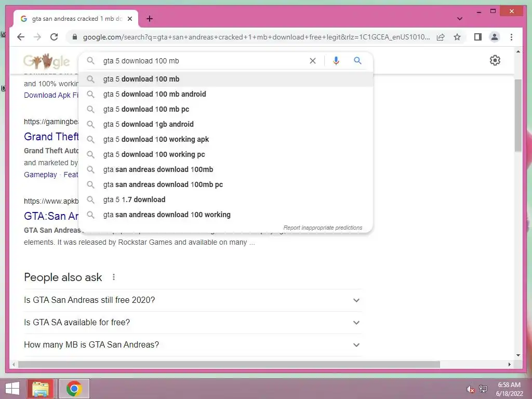This screenshot has height=399, width=532.
Task: View site info via padlock icon
Action: (75, 37)
